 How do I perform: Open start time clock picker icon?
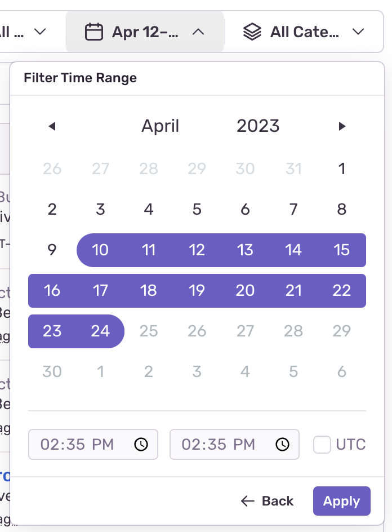[141, 444]
